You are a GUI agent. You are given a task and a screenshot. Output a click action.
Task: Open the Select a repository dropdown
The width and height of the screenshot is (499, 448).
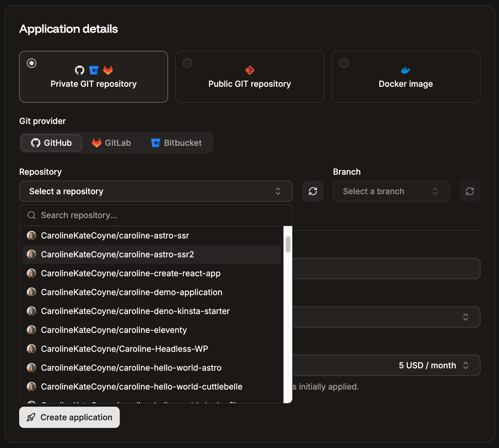coord(156,191)
